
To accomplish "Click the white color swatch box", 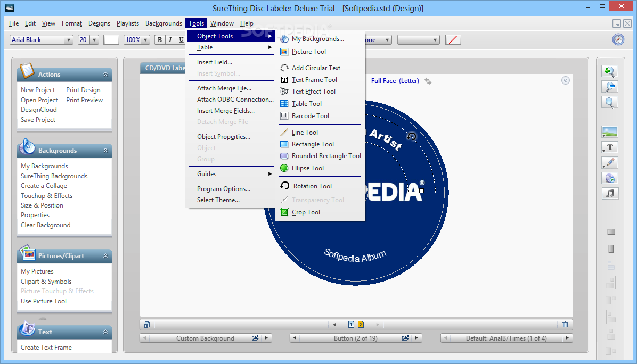I will pyautogui.click(x=111, y=40).
